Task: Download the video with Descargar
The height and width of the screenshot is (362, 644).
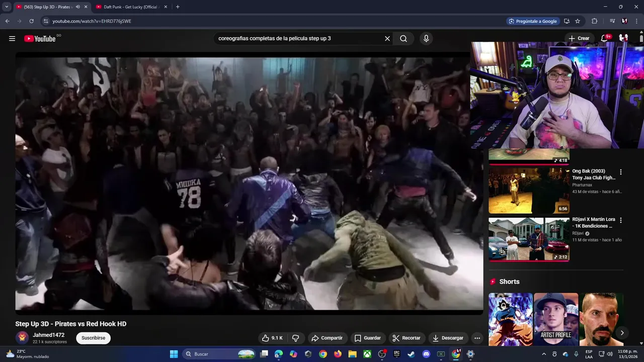Action: tap(448, 338)
